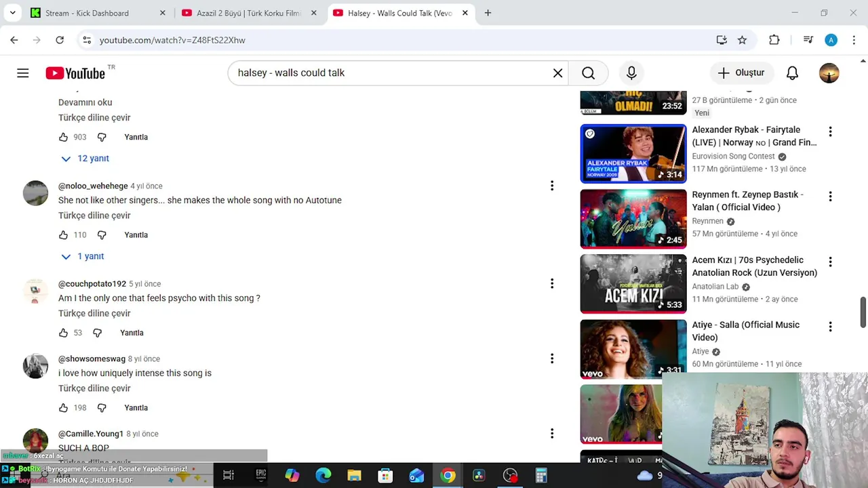Open the Atiye Salla video thumbnail
This screenshot has width=868, height=488.
[633, 349]
